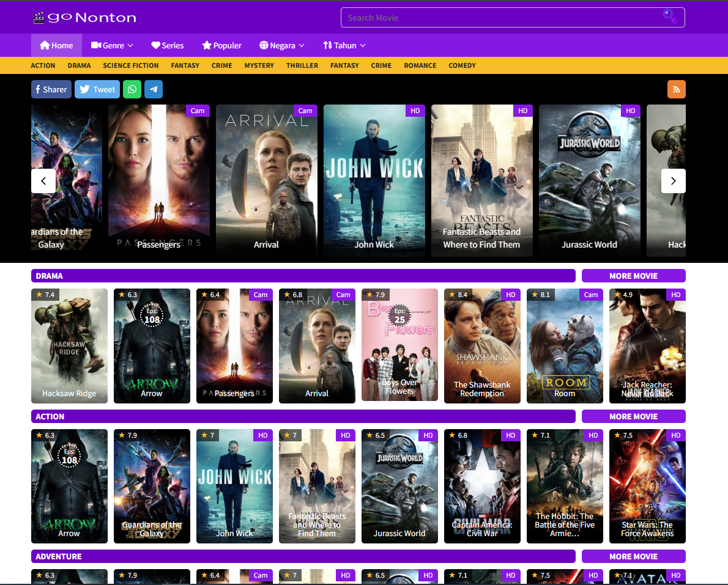Share via the Telegram icon
728x585 pixels.
click(153, 89)
